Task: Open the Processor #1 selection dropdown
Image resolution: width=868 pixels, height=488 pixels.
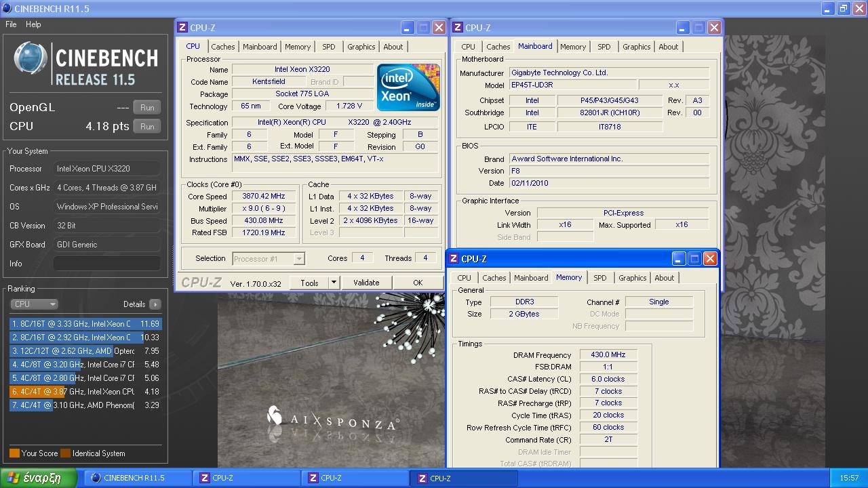Action: click(269, 258)
